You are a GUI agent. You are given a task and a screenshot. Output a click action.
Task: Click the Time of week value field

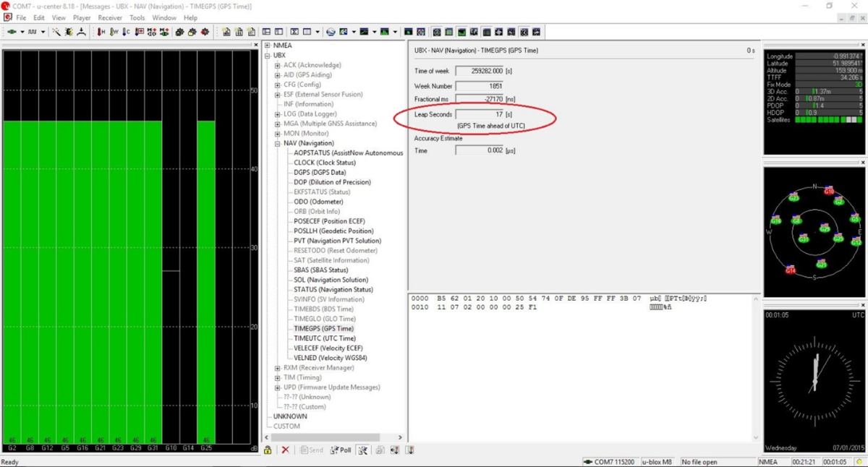click(x=480, y=71)
